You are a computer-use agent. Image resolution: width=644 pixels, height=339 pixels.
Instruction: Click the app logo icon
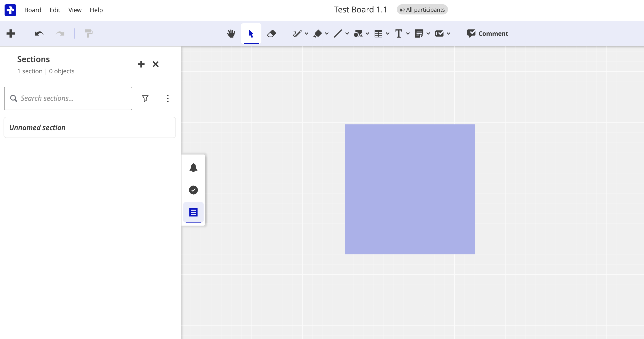(x=10, y=10)
